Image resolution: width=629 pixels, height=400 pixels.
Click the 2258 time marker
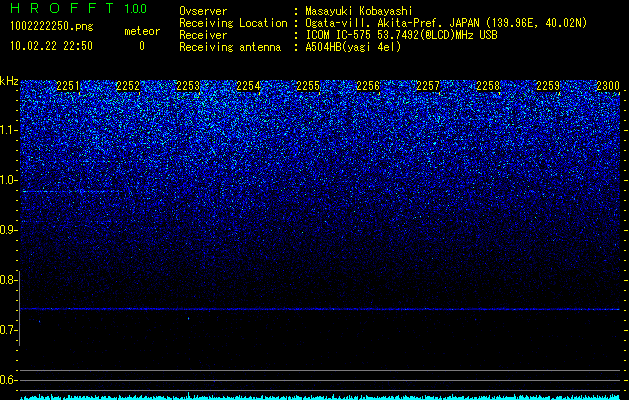coord(488,86)
